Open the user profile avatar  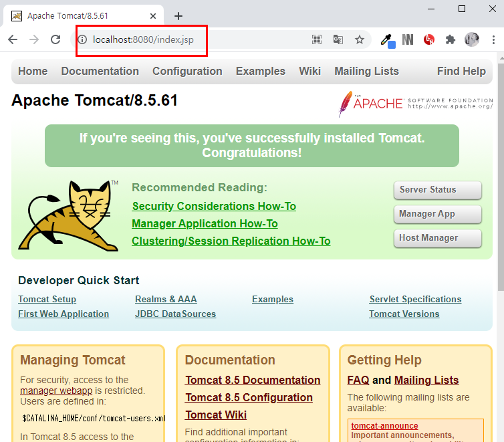[x=471, y=39]
